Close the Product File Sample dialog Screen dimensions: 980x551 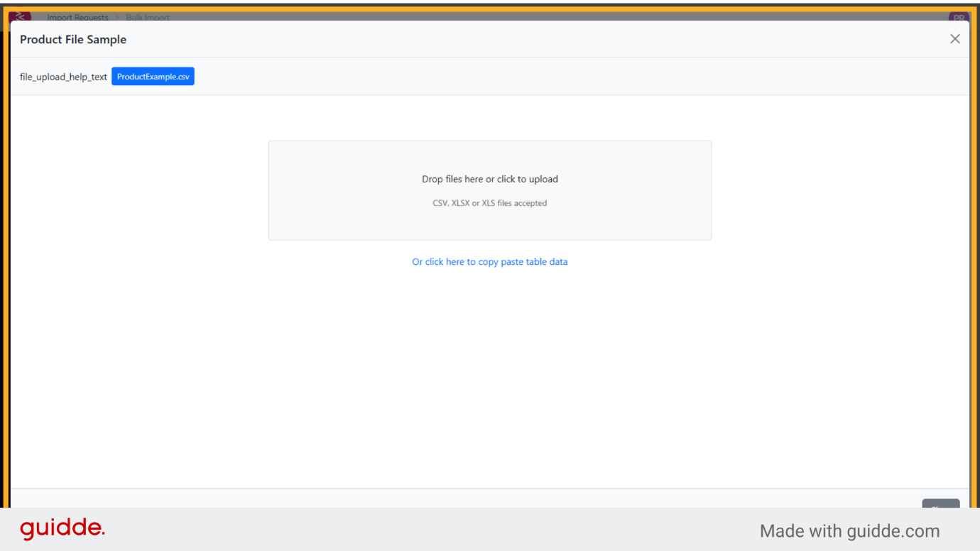pos(954,39)
